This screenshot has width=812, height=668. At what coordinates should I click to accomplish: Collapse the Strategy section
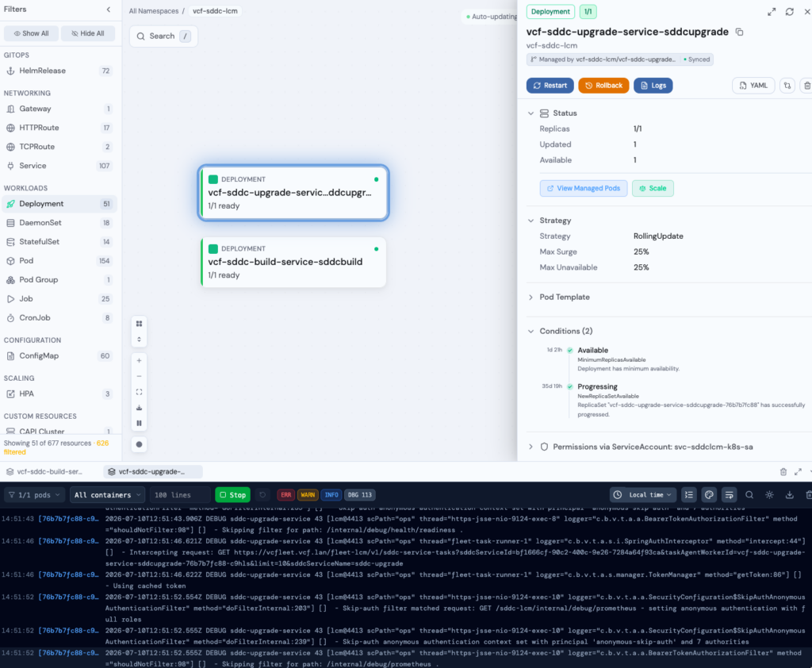pyautogui.click(x=530, y=221)
